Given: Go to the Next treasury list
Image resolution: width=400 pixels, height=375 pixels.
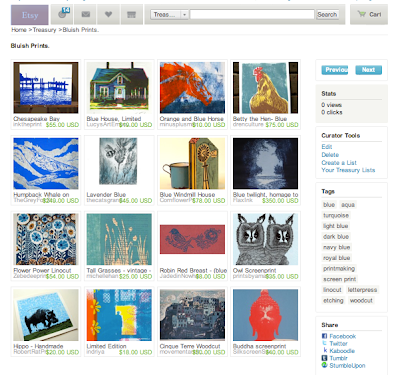Looking at the screenshot, I should [368, 70].
